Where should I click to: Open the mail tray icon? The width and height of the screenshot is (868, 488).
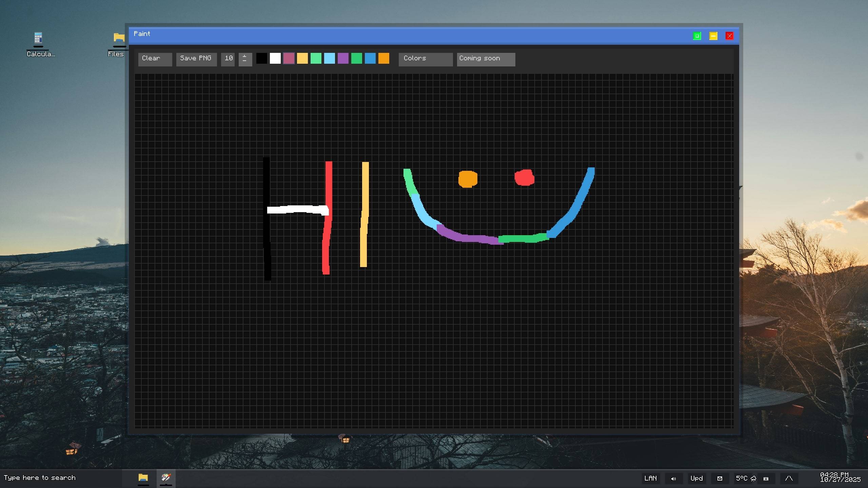719,479
